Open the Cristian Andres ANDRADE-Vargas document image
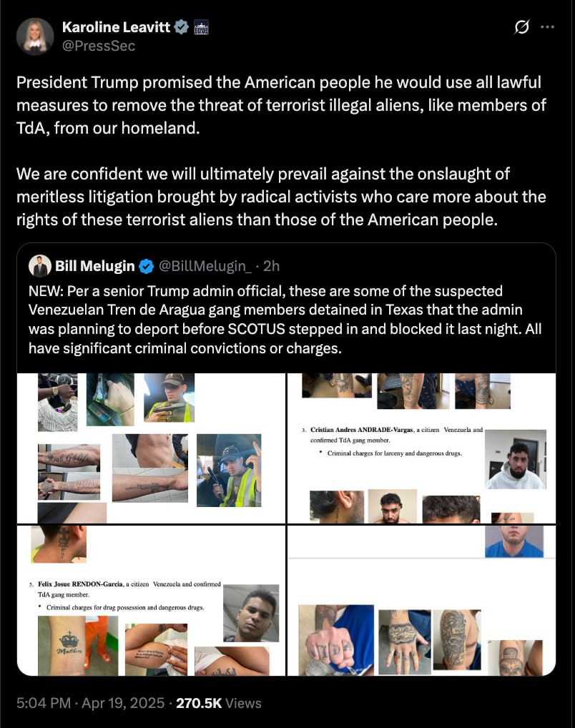This screenshot has height=728, width=575. pyautogui.click(x=422, y=448)
